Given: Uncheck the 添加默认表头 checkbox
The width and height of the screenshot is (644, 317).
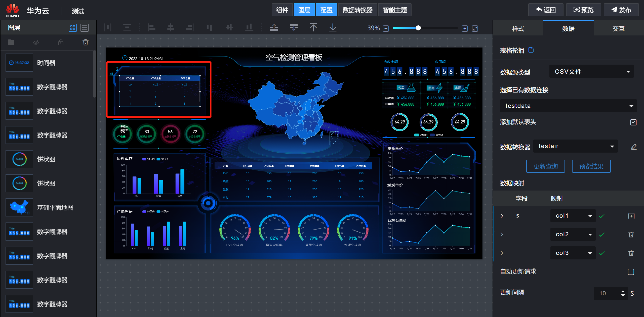Looking at the screenshot, I should pyautogui.click(x=633, y=122).
